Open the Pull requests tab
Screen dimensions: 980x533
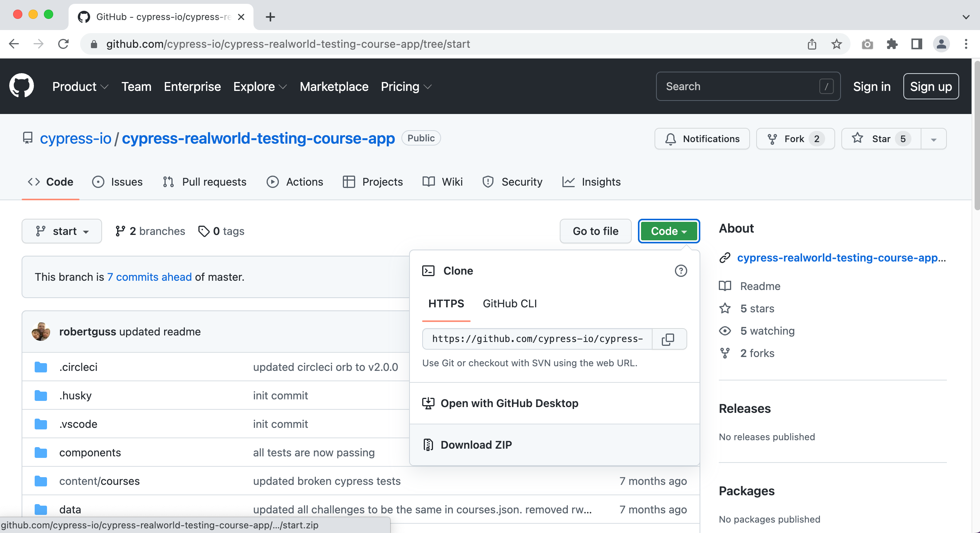tap(205, 182)
